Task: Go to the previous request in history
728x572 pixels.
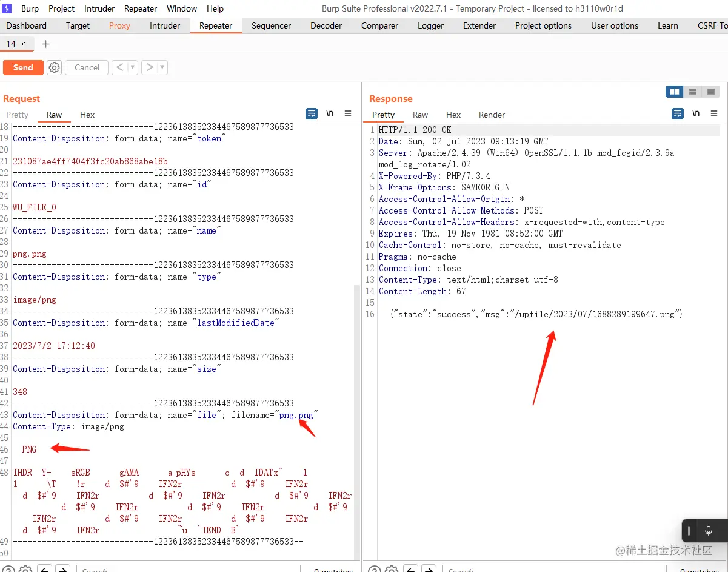Action: click(x=119, y=67)
